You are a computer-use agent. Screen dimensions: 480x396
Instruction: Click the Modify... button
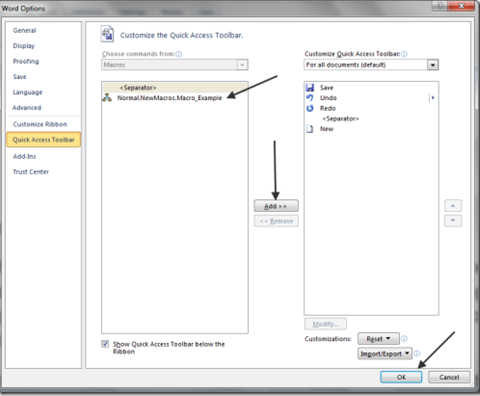[325, 324]
